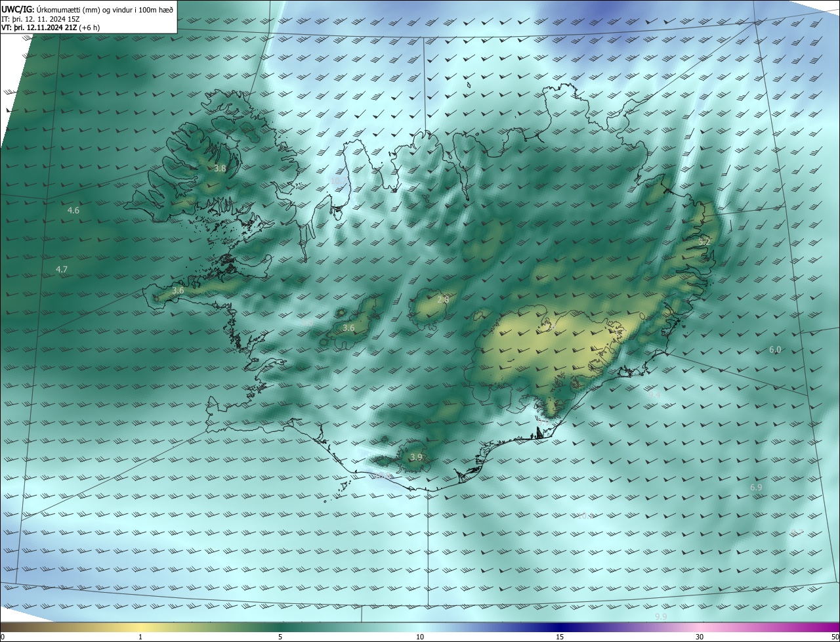Click the 6.9 value label over the sea
840x642 pixels.
756,488
